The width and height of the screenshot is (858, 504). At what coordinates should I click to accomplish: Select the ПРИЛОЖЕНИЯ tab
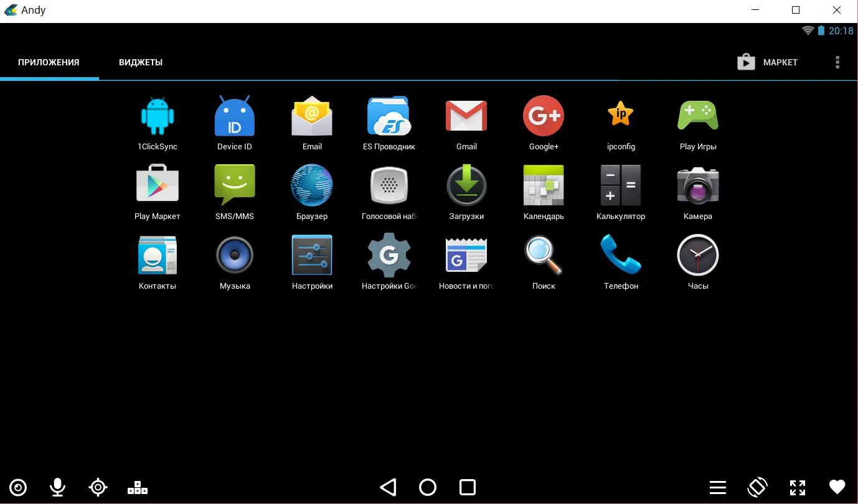(49, 62)
